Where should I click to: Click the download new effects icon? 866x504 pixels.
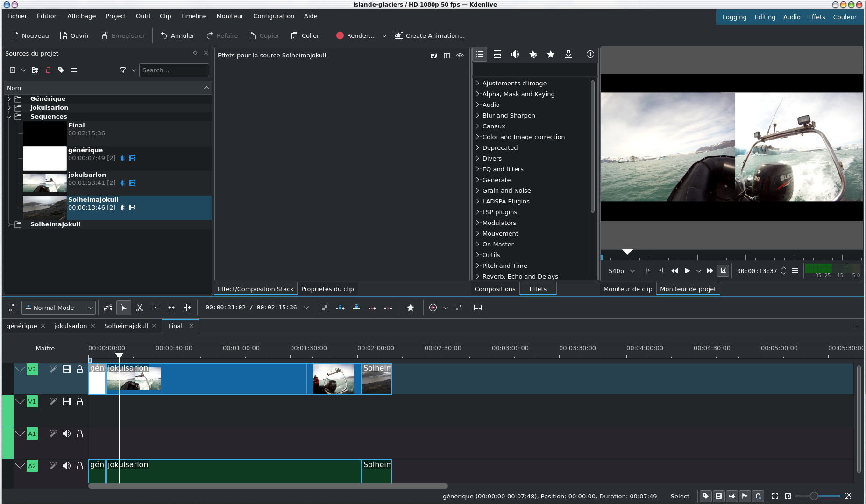(568, 55)
